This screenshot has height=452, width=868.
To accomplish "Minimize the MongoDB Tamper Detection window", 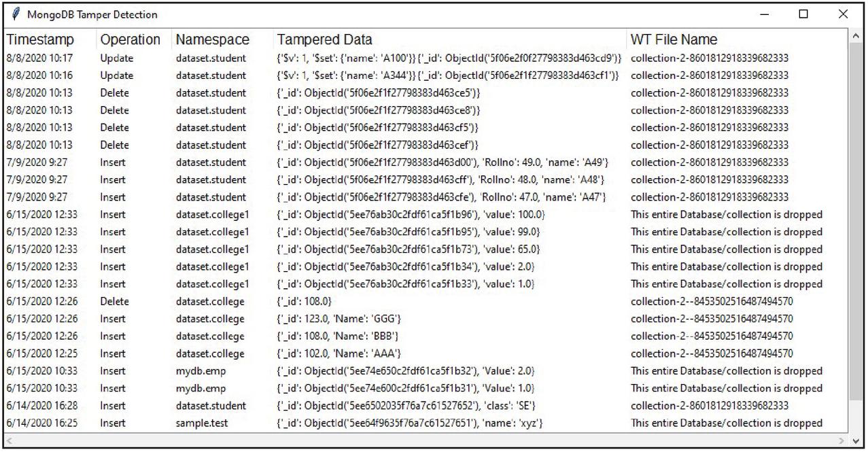I will [764, 14].
